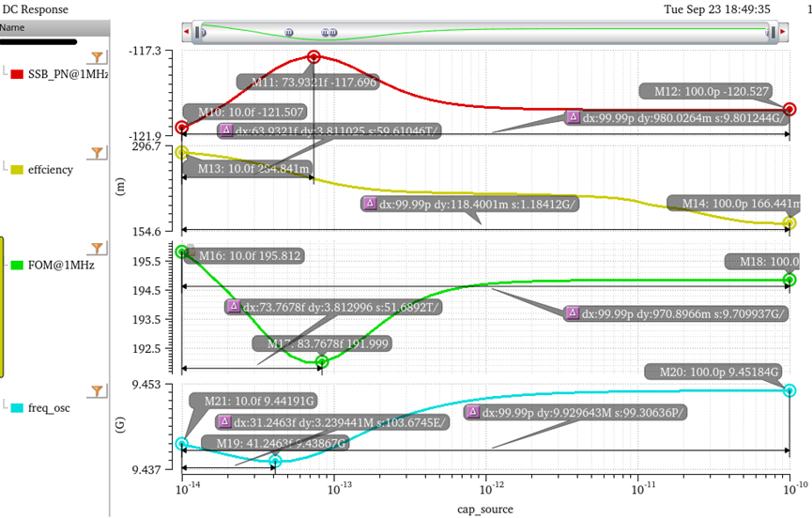Click the filter icon above FOM@1MHz trace
This screenshot has height=518, width=812.
click(96, 248)
